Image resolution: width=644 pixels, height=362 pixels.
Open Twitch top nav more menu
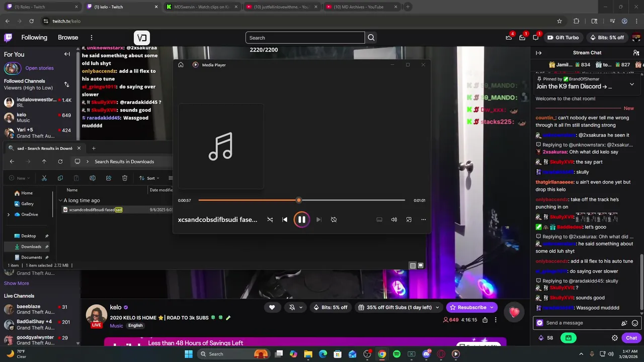tap(91, 38)
